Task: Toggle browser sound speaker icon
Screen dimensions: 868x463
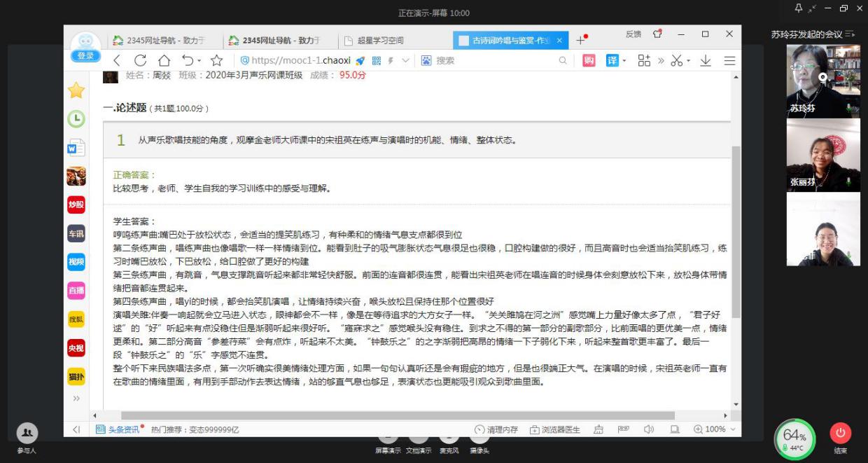Action: 649,429
